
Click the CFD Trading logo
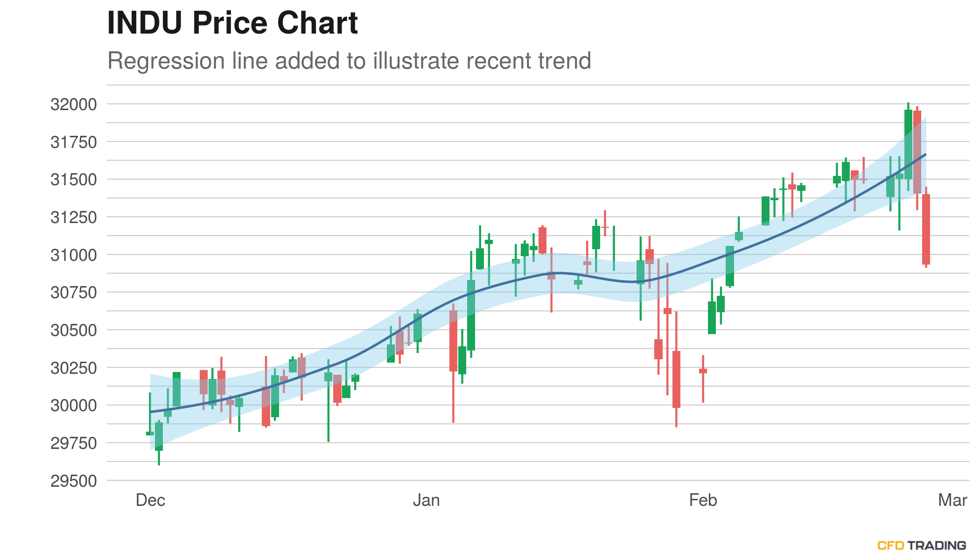click(921, 545)
